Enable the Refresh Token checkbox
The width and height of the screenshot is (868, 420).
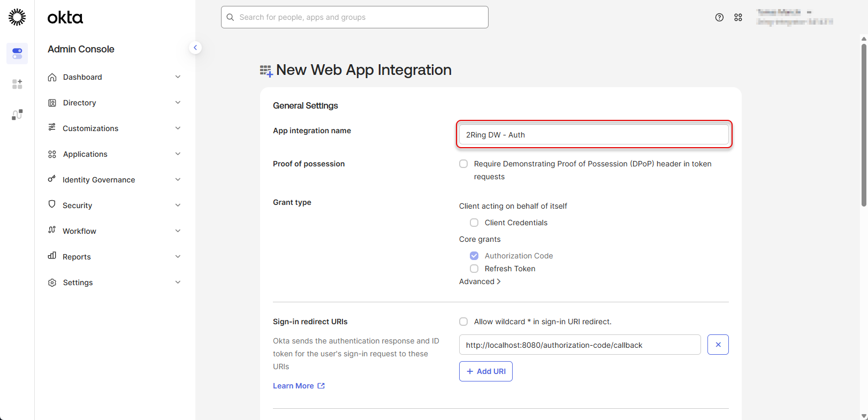tap(474, 269)
